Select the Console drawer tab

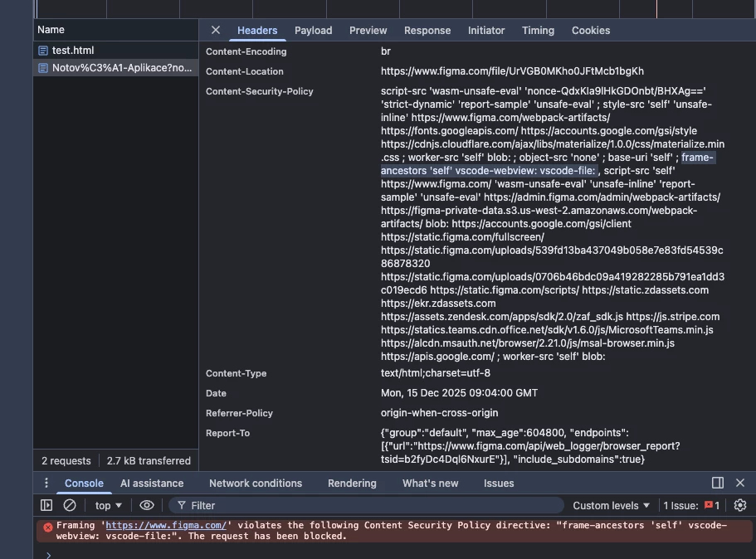84,484
